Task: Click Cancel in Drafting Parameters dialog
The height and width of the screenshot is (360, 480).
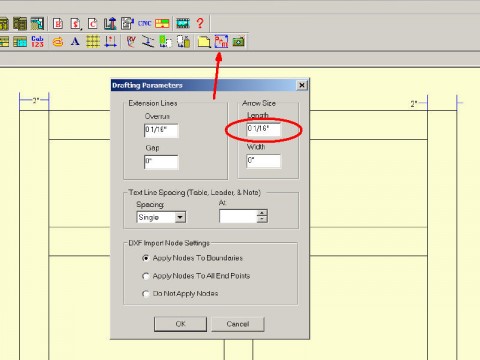Action: [238, 324]
